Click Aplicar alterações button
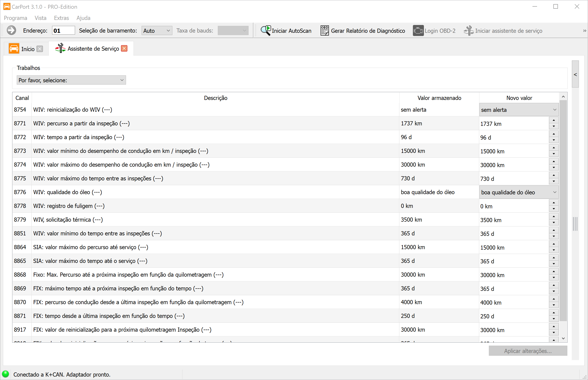 (x=527, y=351)
